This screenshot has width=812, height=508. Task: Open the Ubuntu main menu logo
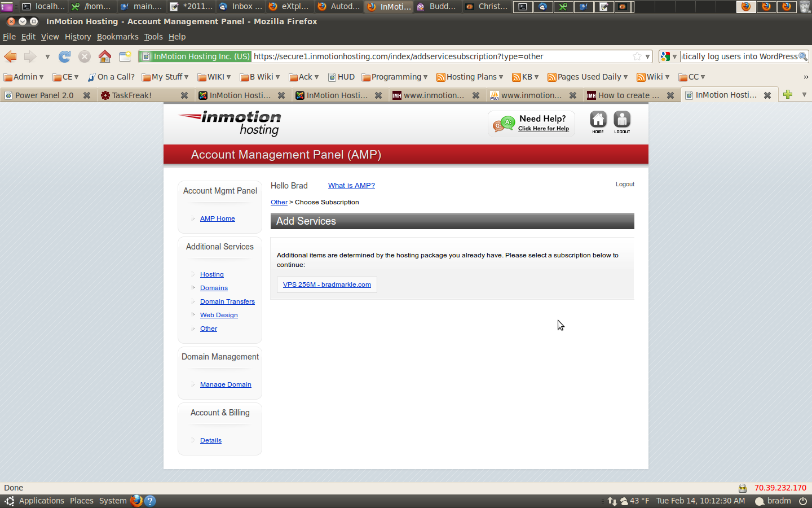coord(9,501)
